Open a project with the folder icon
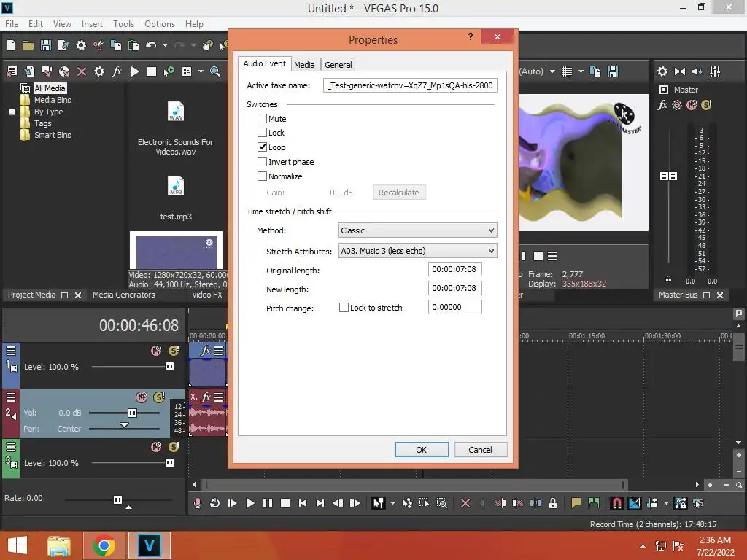Viewport: 747px width, 560px height. 28,45
